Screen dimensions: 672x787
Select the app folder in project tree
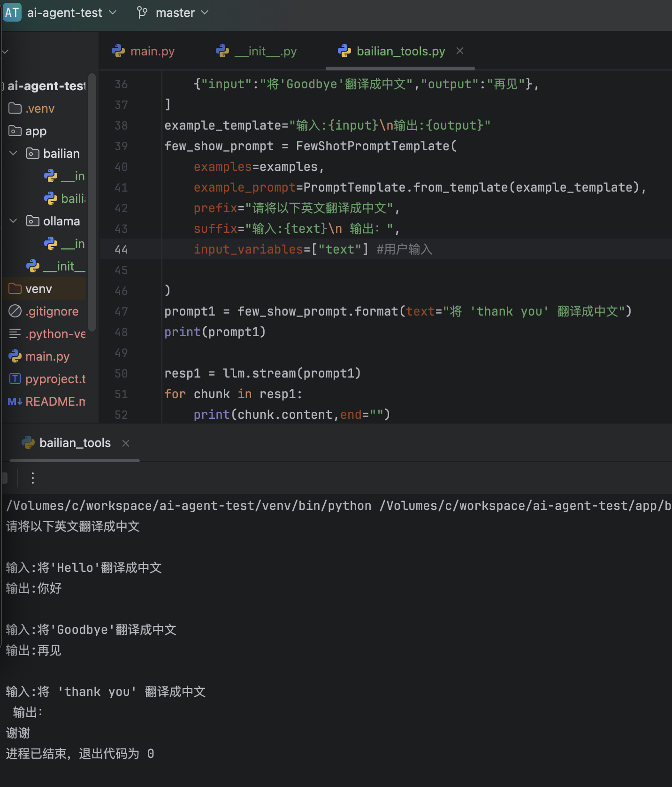(36, 131)
